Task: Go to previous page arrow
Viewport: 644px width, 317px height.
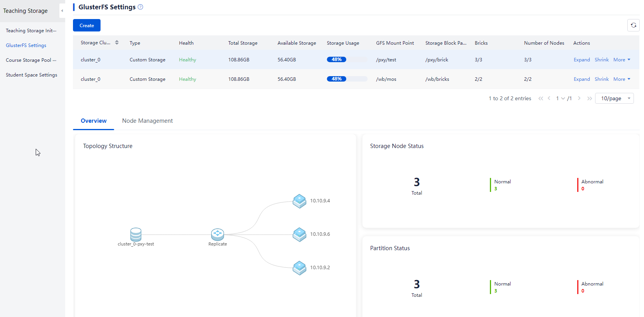Action: click(549, 98)
